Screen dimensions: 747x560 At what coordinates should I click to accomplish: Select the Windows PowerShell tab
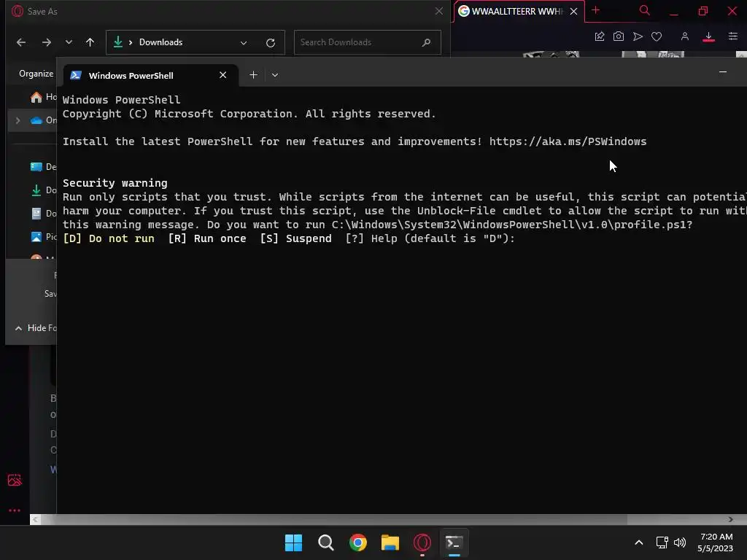(x=150, y=75)
